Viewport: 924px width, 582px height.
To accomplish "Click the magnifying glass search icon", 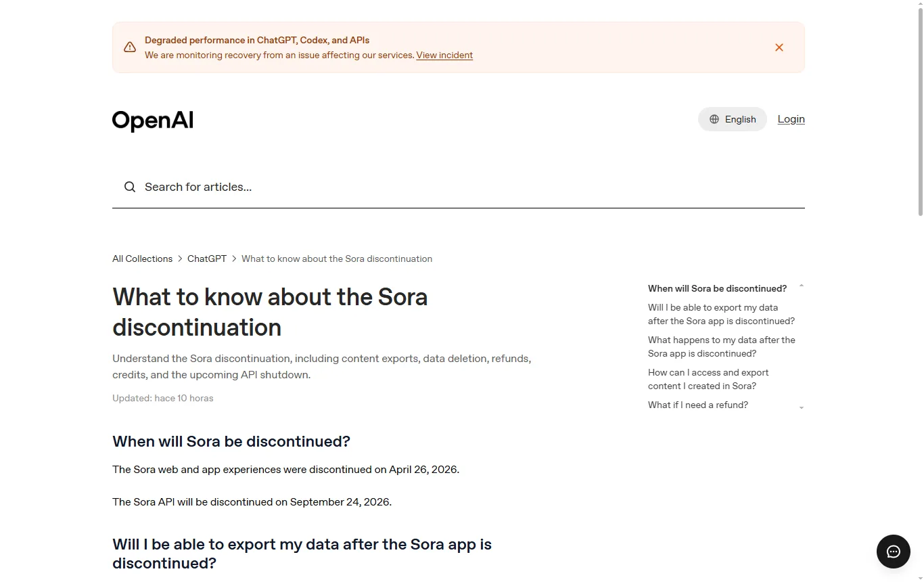I will pyautogui.click(x=130, y=187).
